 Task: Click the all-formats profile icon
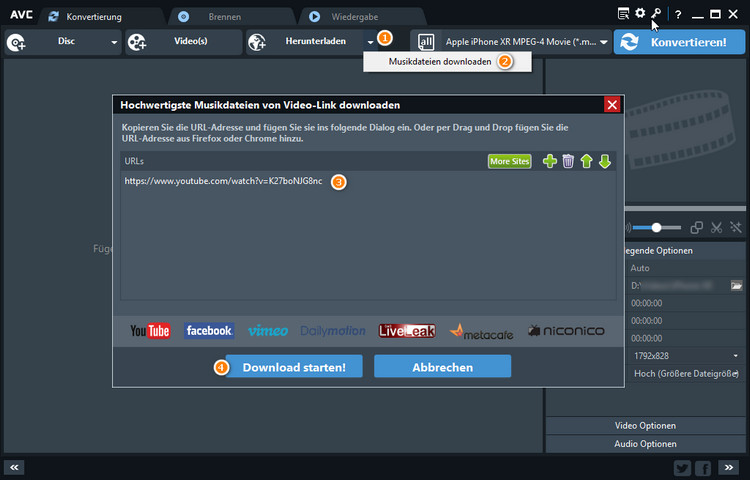click(x=426, y=42)
